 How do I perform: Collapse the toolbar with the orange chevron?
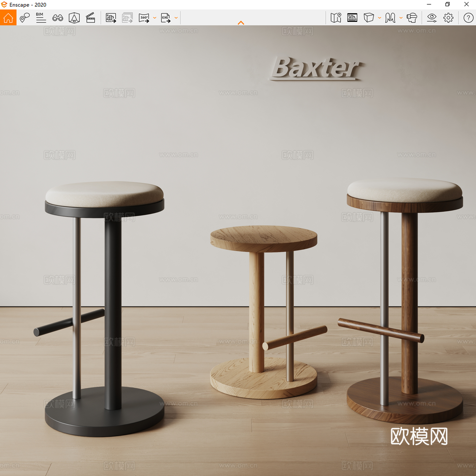[x=241, y=22]
